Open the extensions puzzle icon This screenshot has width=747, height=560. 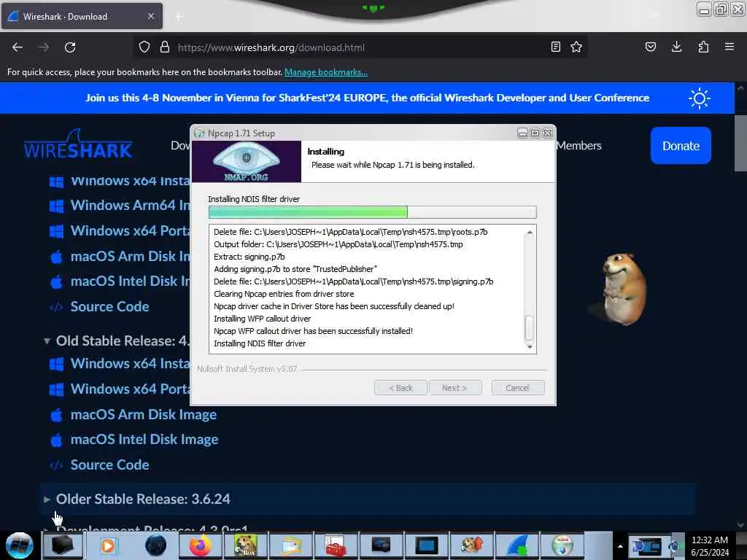coord(703,47)
